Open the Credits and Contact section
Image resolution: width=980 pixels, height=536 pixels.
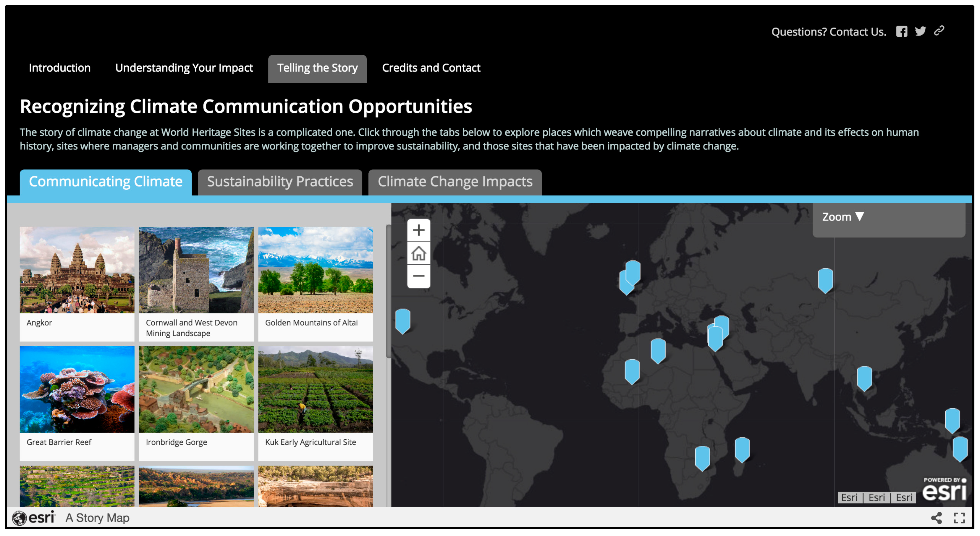[x=431, y=68]
